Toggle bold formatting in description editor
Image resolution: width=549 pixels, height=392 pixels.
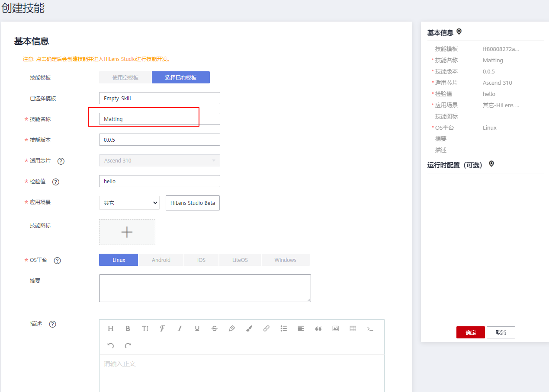click(x=128, y=328)
